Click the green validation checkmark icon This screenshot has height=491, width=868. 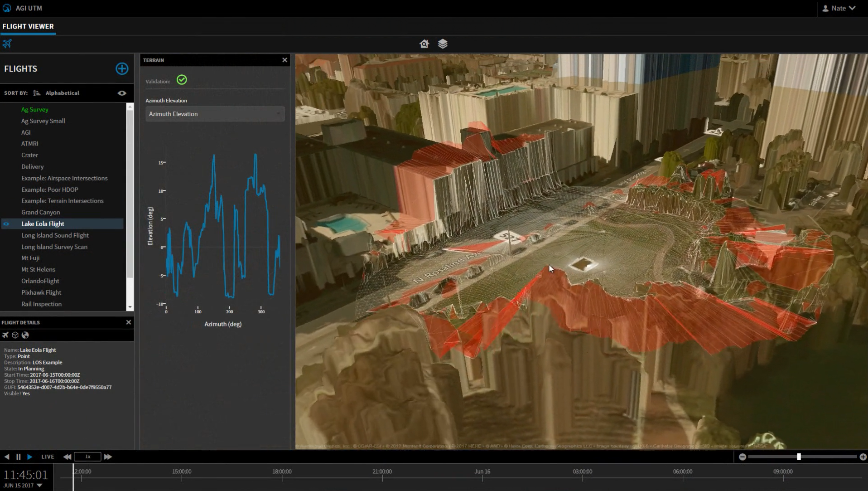click(x=182, y=80)
